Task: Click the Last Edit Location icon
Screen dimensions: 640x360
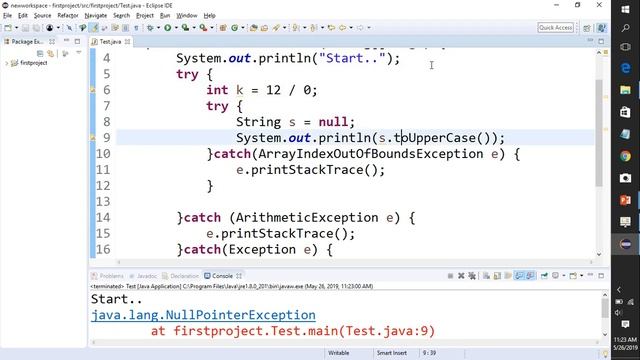Action: (331, 28)
